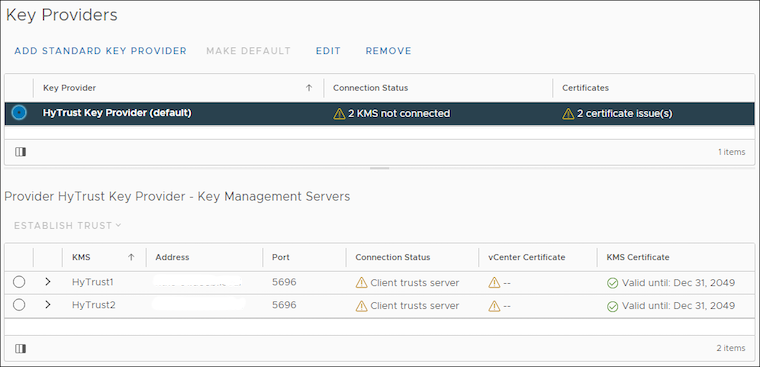Click the horizontal split-pane divider handle
The width and height of the screenshot is (760, 367).
click(x=380, y=168)
